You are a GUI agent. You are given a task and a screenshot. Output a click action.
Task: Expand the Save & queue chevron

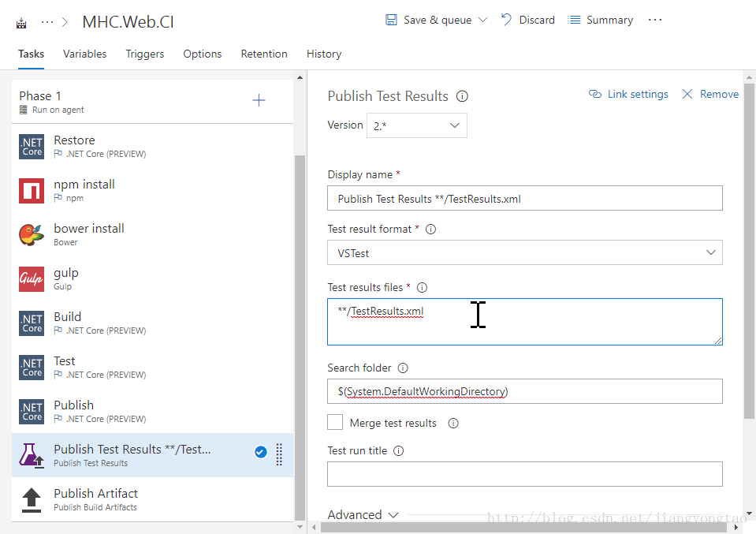(483, 20)
